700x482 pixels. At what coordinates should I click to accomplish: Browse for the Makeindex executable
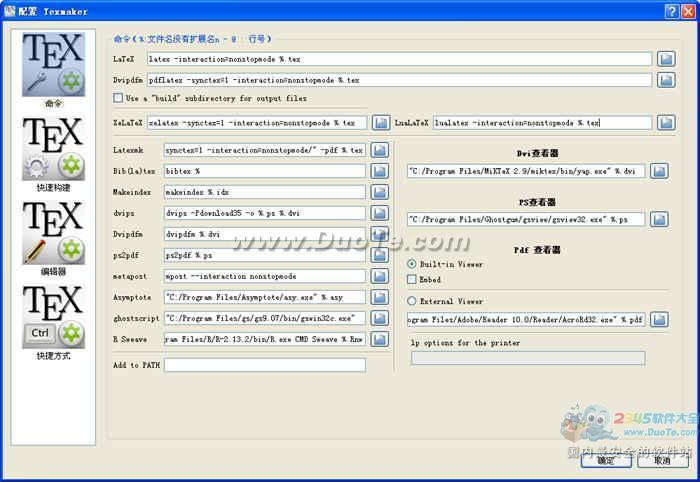click(379, 192)
